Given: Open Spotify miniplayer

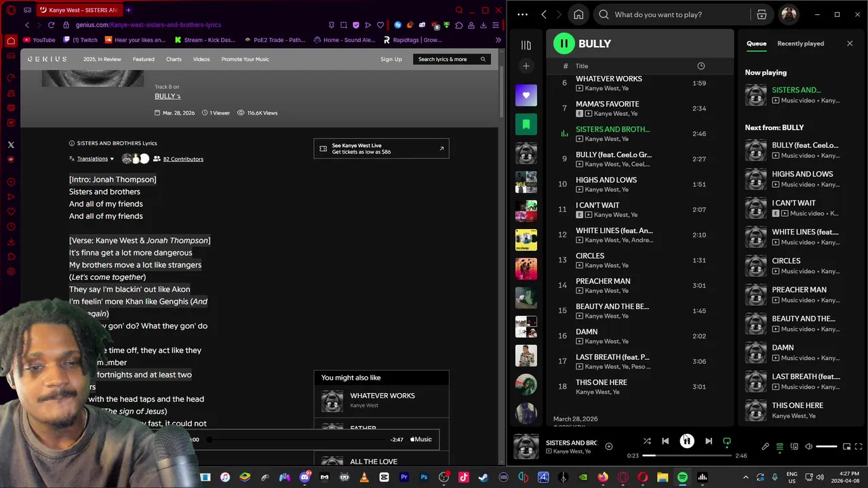Looking at the screenshot, I should click(x=846, y=447).
